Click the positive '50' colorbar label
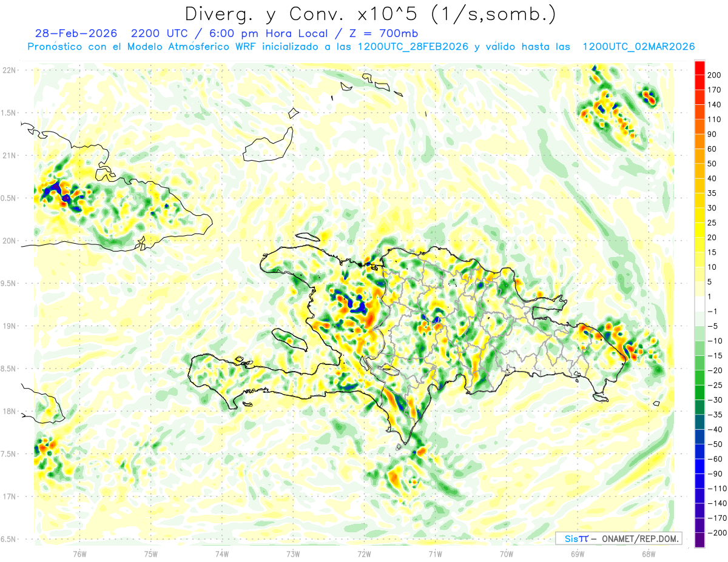The width and height of the screenshot is (728, 562). click(x=713, y=164)
